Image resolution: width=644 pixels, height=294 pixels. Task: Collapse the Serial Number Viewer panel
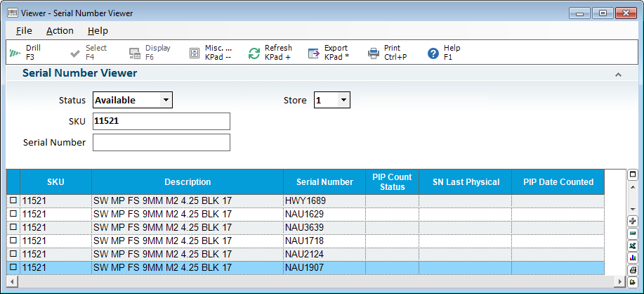coord(618,74)
